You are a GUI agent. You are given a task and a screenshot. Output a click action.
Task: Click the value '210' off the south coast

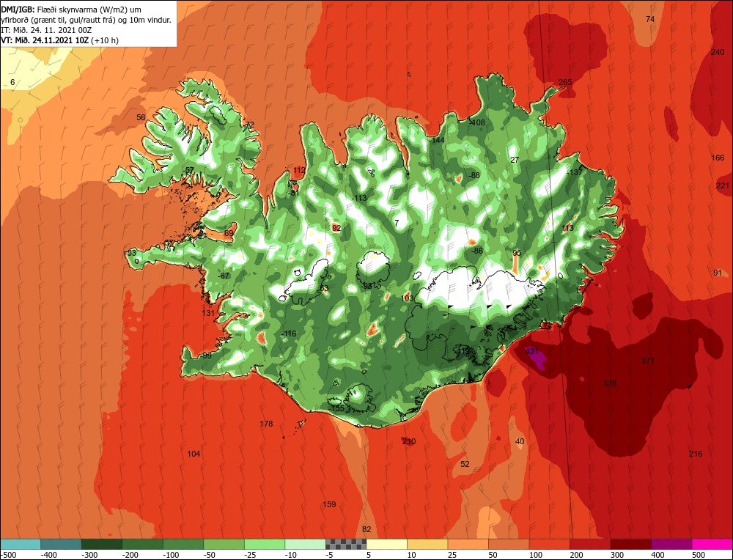pyautogui.click(x=409, y=441)
